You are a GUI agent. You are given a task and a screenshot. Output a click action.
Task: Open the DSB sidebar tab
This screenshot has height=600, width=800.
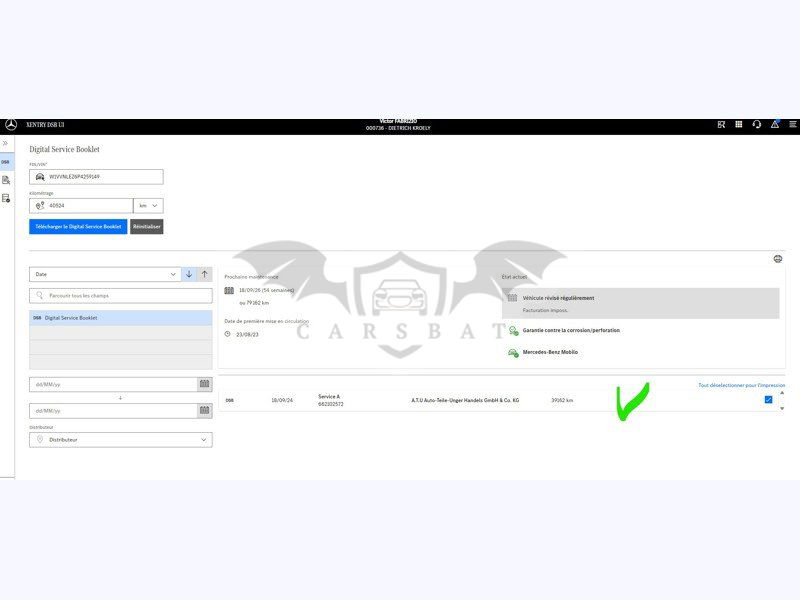pyautogui.click(x=5, y=161)
